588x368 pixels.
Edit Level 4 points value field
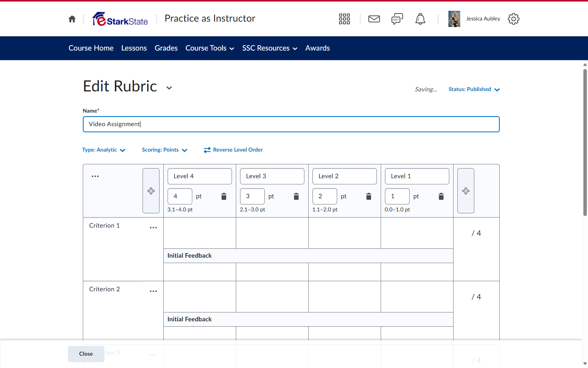(x=180, y=196)
